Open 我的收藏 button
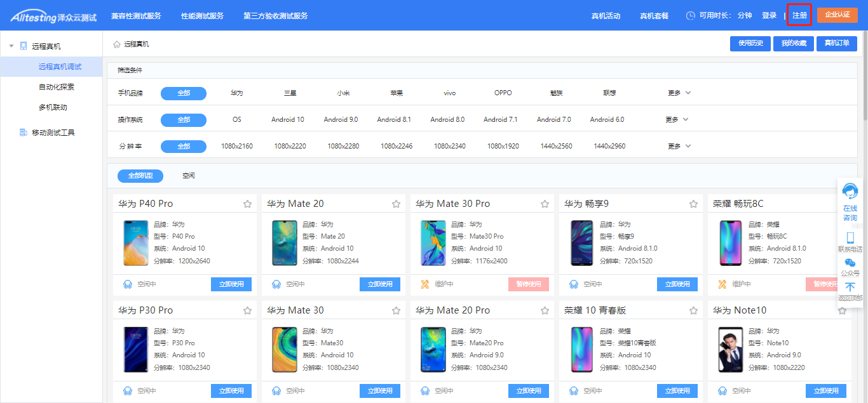This screenshot has height=403, width=868. (794, 44)
